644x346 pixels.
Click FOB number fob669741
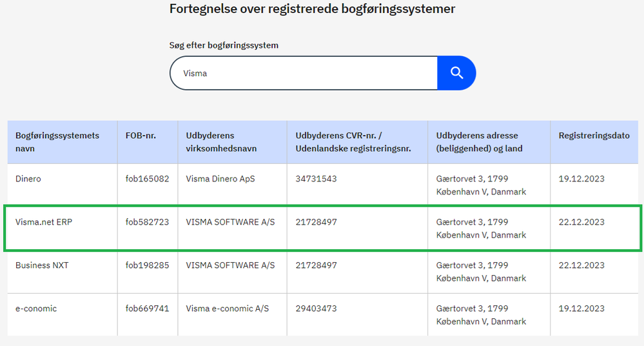pyautogui.click(x=147, y=309)
